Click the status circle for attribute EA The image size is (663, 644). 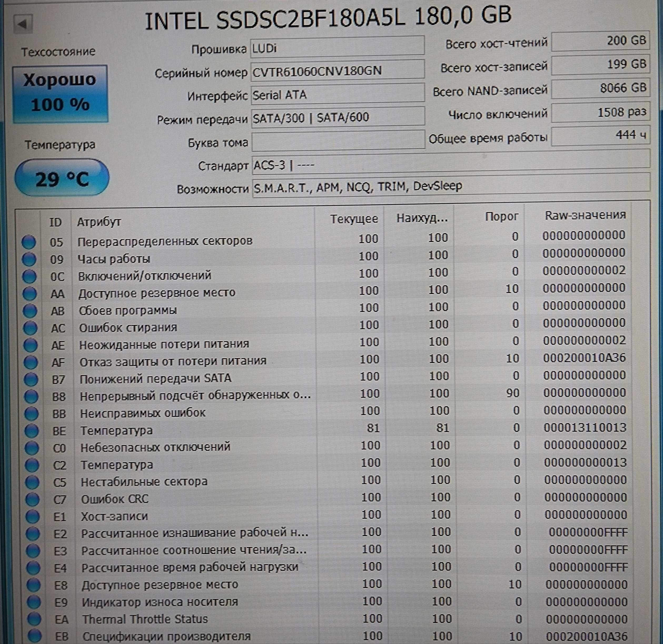pos(34,620)
